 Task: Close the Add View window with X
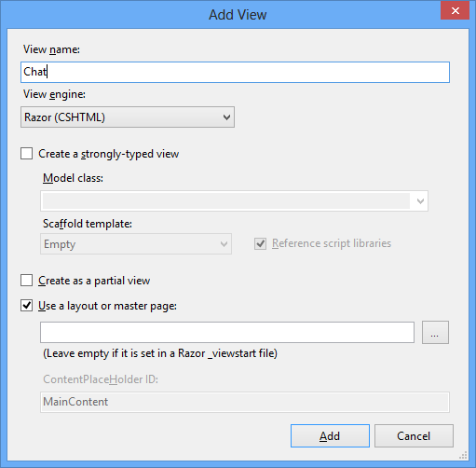[x=455, y=10]
